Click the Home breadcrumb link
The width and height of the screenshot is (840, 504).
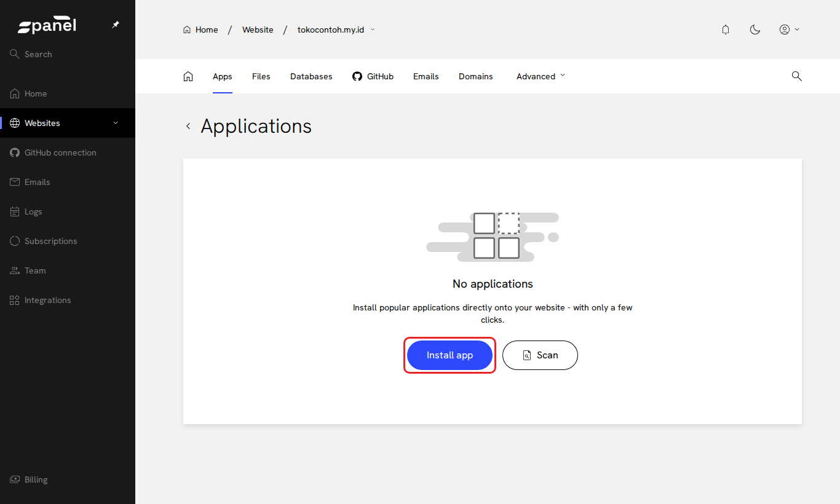[200, 30]
